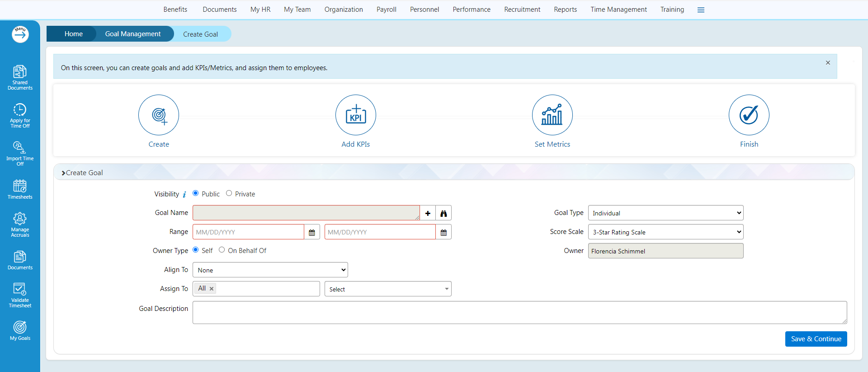Screen dimensions: 868x372
Task: Open the Performance menu
Action: tap(472, 10)
